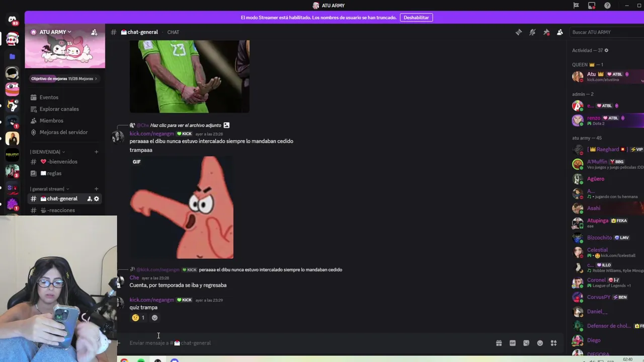Open member Bizcochito in member list

click(607, 238)
